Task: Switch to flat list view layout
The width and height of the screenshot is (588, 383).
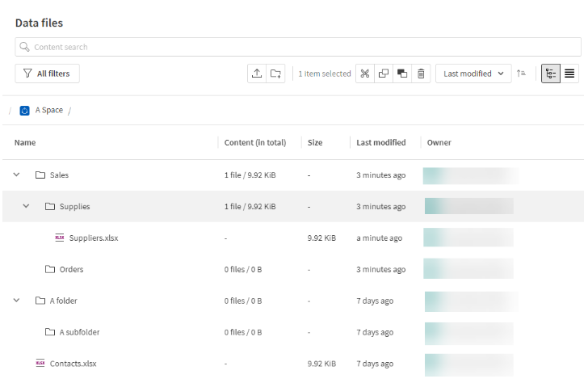Action: [570, 74]
